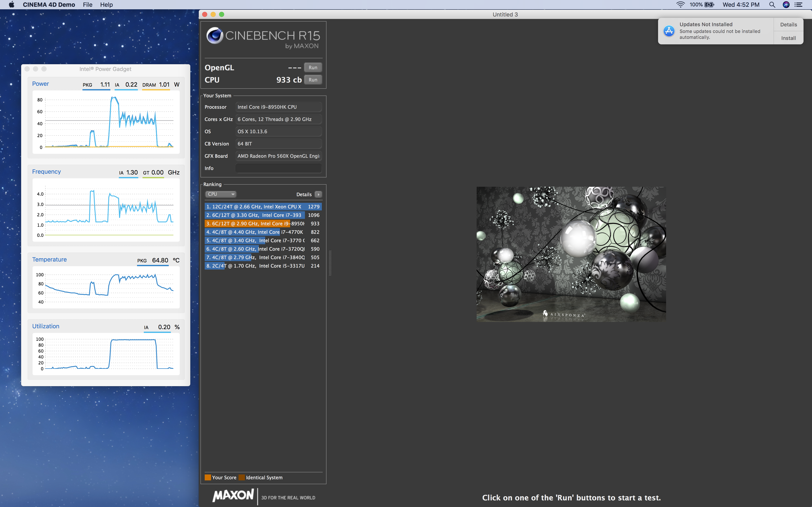Viewport: 812px width, 507px height.
Task: Click the App Store notification icon
Action: (669, 31)
